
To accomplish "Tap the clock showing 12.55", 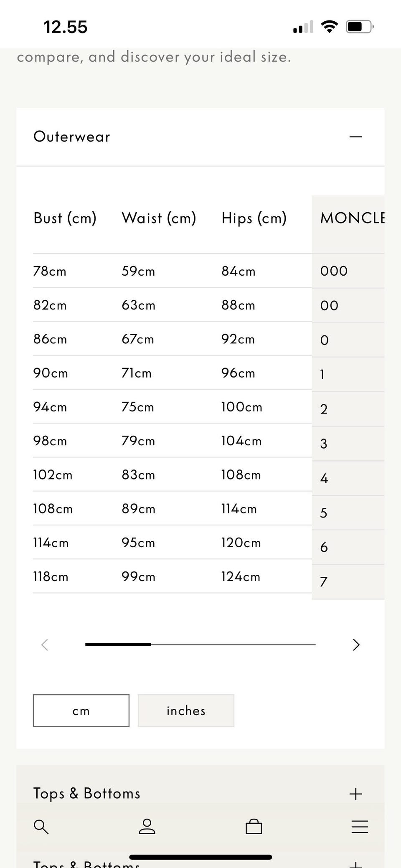I will (66, 27).
